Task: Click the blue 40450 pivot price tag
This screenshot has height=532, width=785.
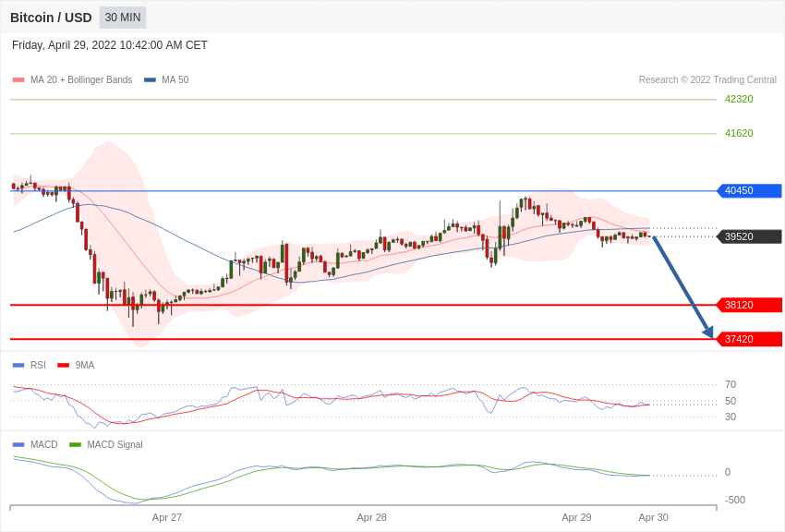Action: [749, 190]
